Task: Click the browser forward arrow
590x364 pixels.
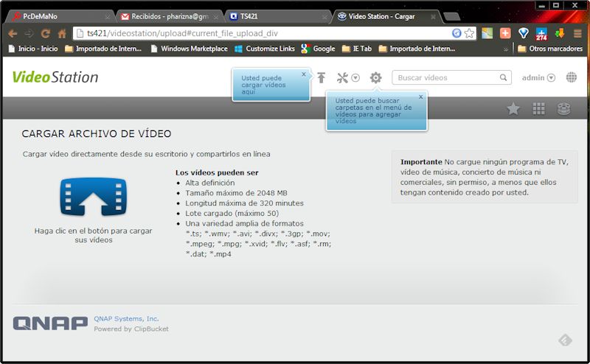Action: tap(29, 34)
